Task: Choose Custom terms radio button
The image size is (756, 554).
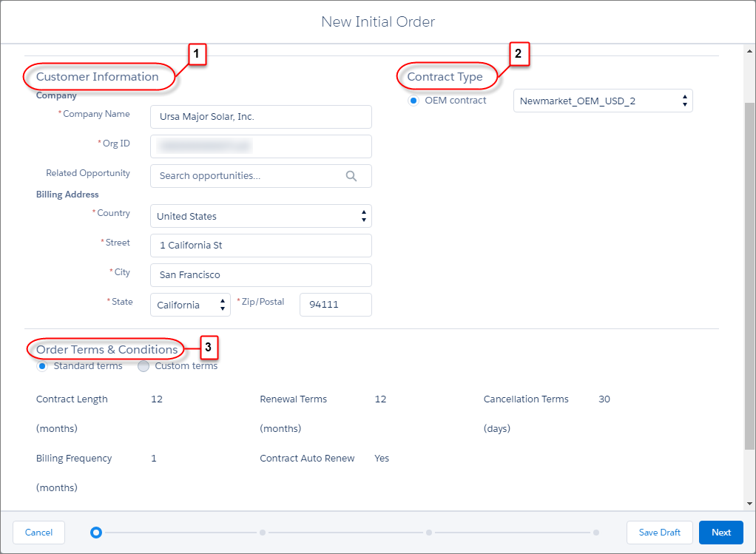Action: 144,366
